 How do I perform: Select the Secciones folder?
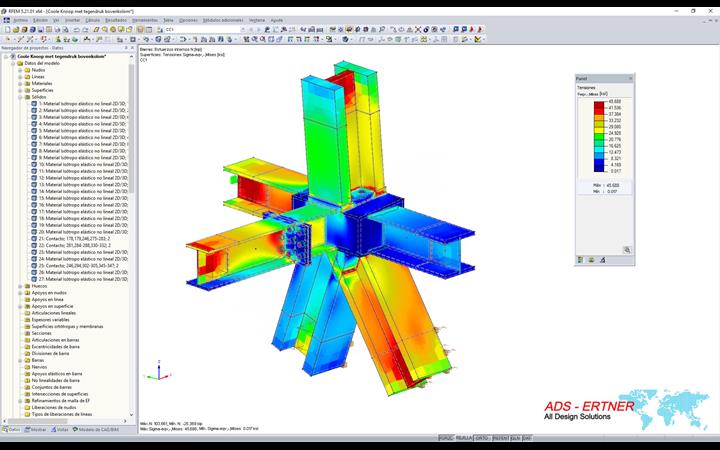(x=38, y=333)
